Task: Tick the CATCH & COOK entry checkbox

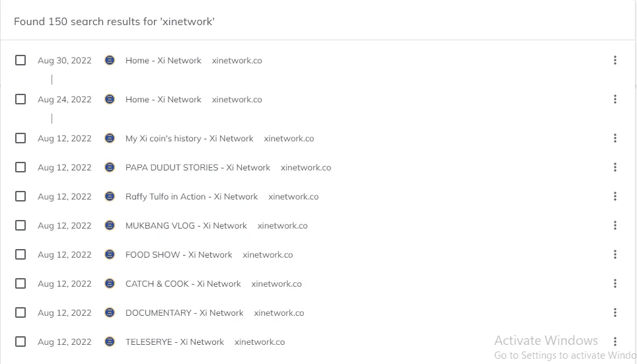Action: (20, 283)
